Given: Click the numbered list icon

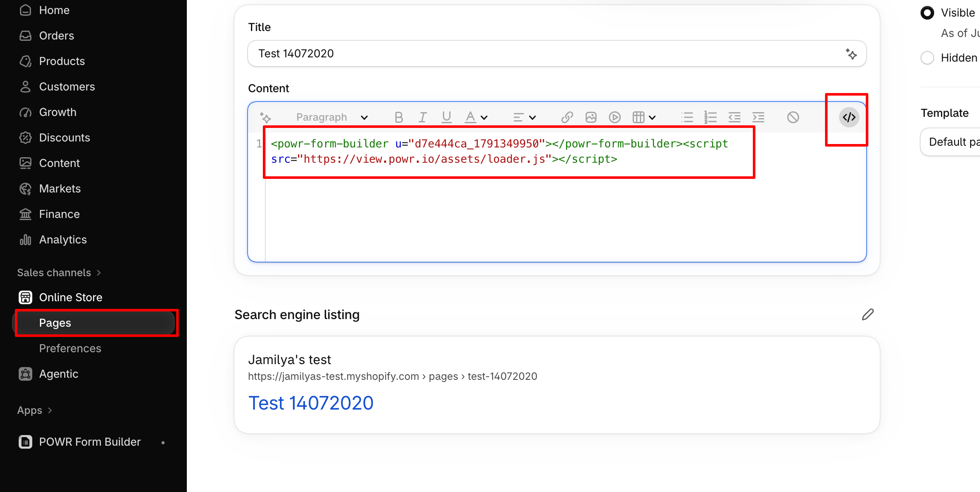Looking at the screenshot, I should pyautogui.click(x=711, y=117).
